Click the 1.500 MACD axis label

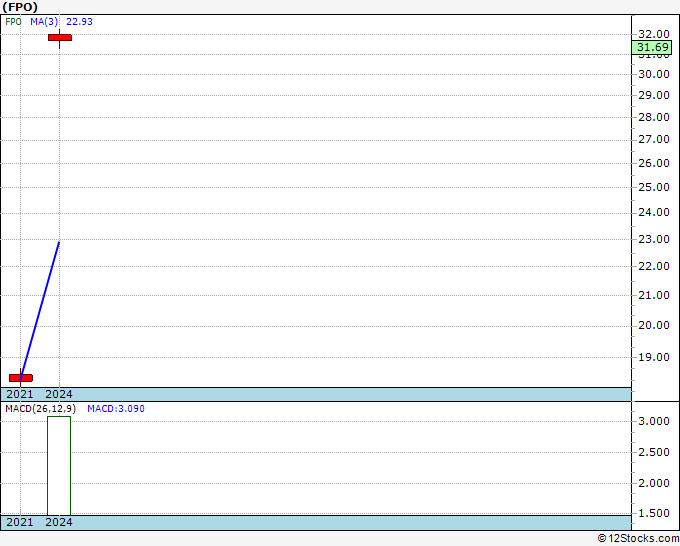[654, 513]
